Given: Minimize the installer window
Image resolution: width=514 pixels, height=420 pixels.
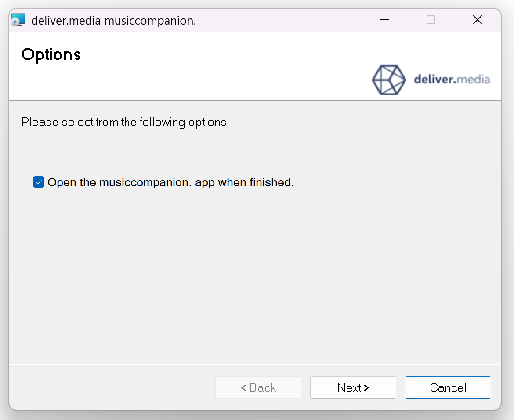Looking at the screenshot, I should click(x=384, y=20).
